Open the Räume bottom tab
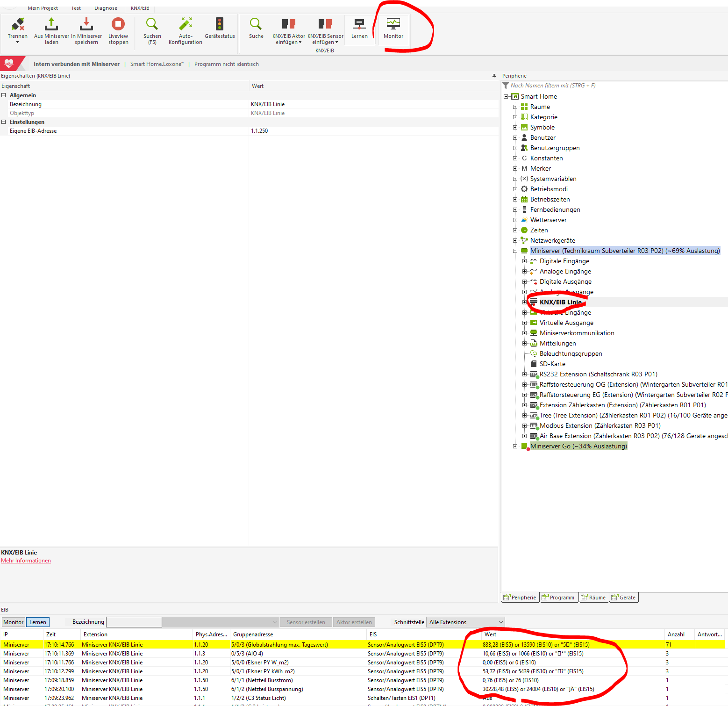 [x=594, y=598]
